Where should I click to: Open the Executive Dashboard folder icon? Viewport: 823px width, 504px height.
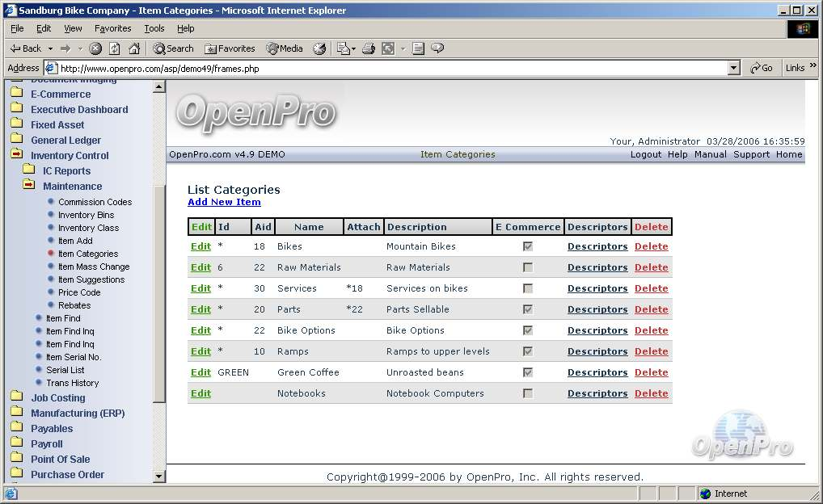coord(17,108)
